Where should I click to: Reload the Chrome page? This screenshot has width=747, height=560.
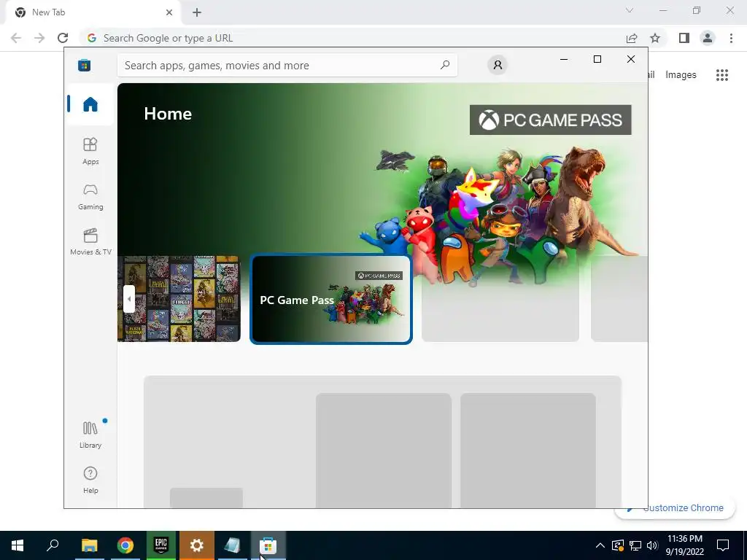pos(63,38)
